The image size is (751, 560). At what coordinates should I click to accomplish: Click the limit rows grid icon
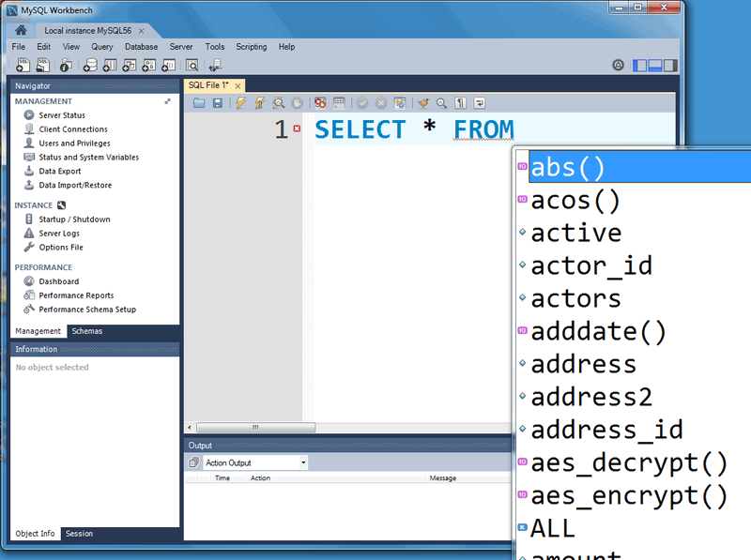339,103
